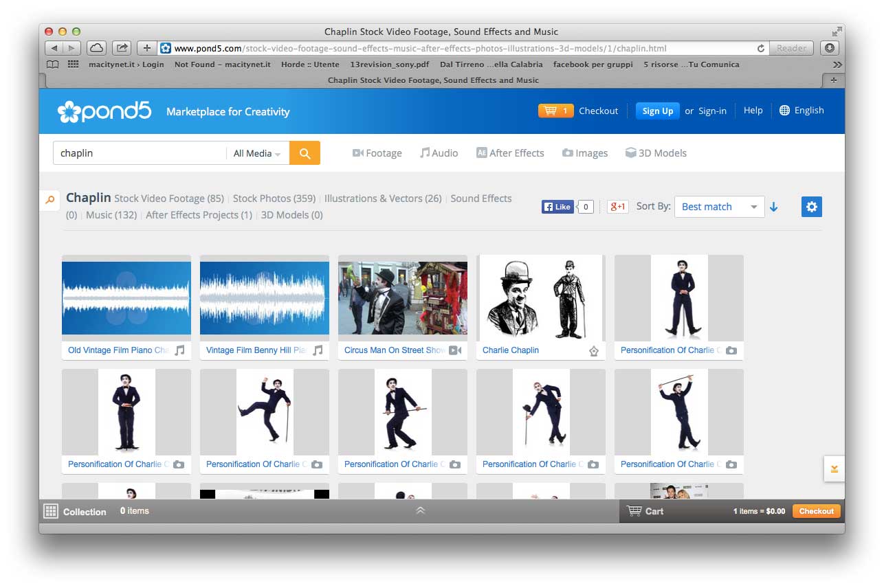Viewport: 884px width, 588px height.
Task: Select the Images media tab
Action: pyautogui.click(x=585, y=153)
